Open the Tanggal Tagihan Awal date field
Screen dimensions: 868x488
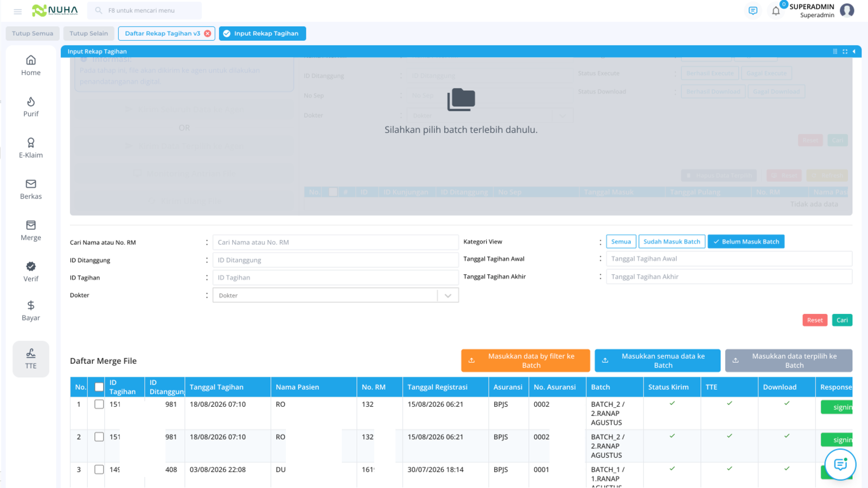click(x=729, y=259)
